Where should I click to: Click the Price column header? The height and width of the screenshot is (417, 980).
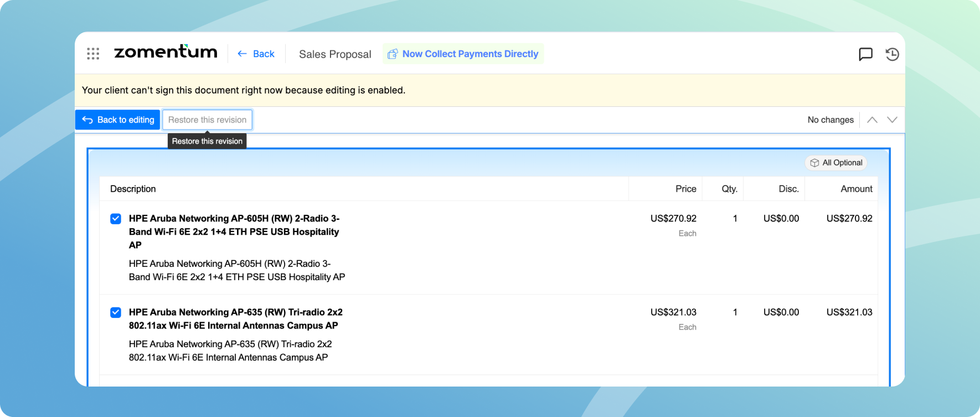pos(686,189)
